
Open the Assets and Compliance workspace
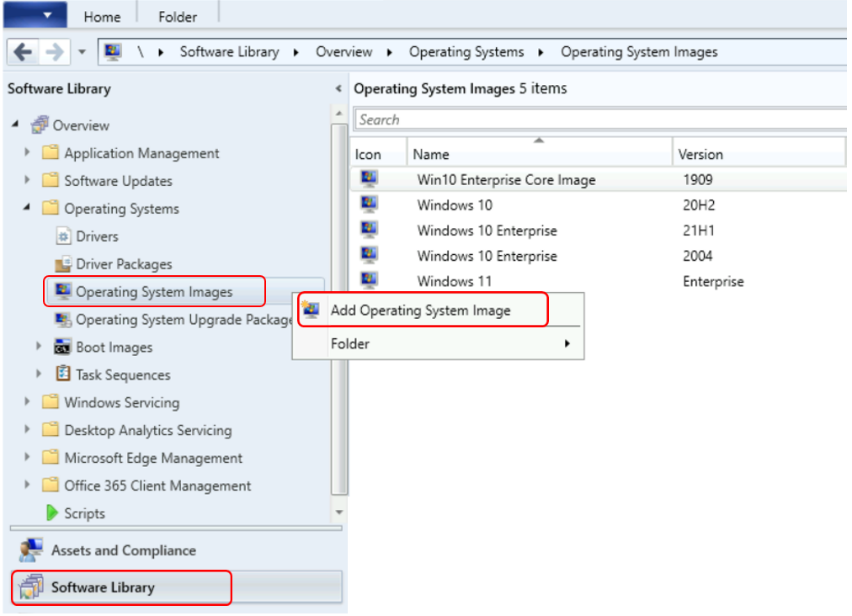pos(176,550)
